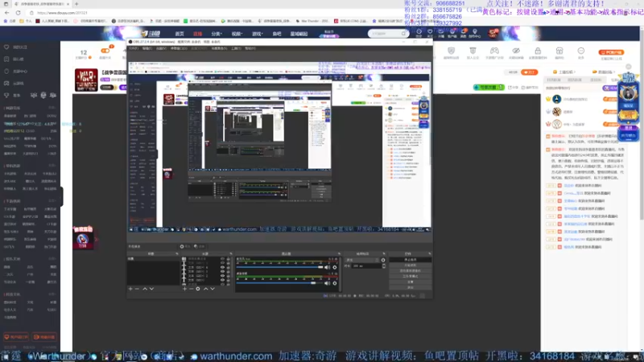Open the second OBS menu bar item

[x=147, y=48]
